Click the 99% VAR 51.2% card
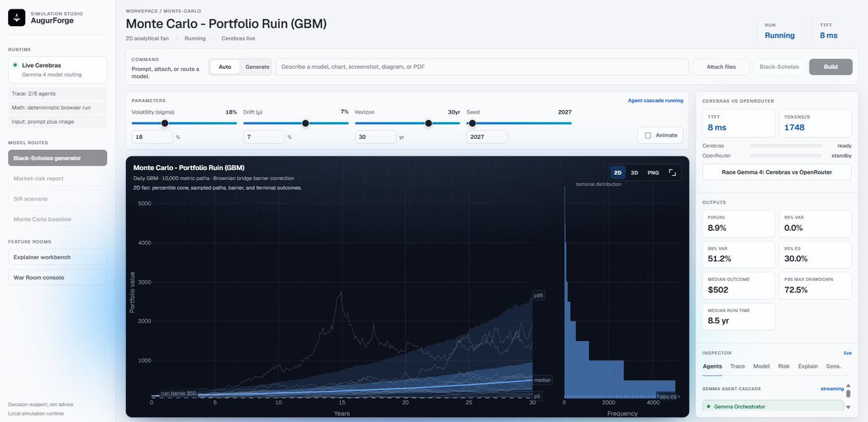Screen dimensions: 868x422 pos(738,255)
